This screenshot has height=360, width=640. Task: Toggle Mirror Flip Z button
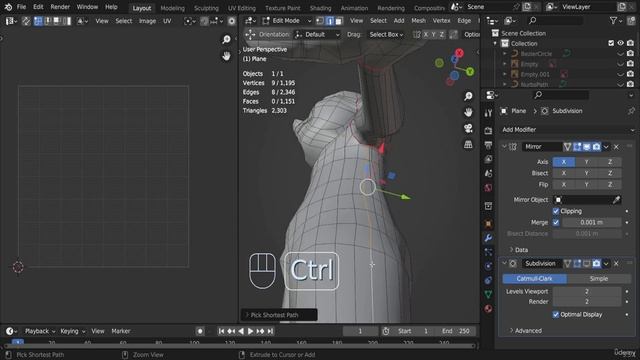610,184
